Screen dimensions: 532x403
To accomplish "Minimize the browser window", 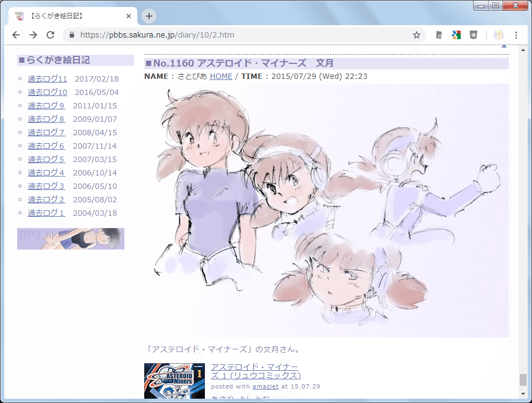I will pos(481,6).
